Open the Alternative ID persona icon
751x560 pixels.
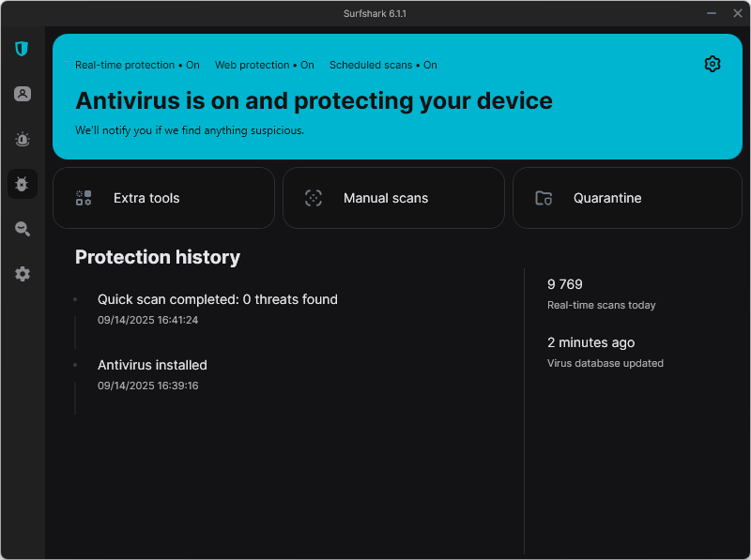23,94
